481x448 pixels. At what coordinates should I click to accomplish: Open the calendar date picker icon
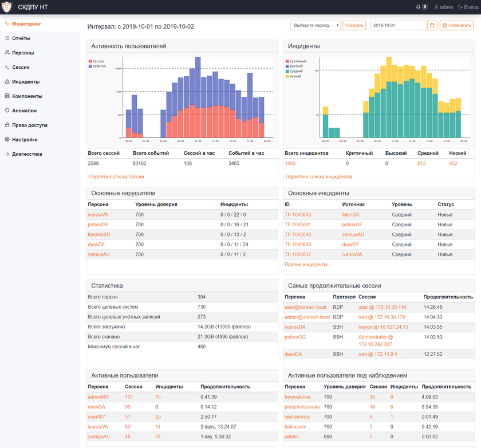click(x=432, y=26)
